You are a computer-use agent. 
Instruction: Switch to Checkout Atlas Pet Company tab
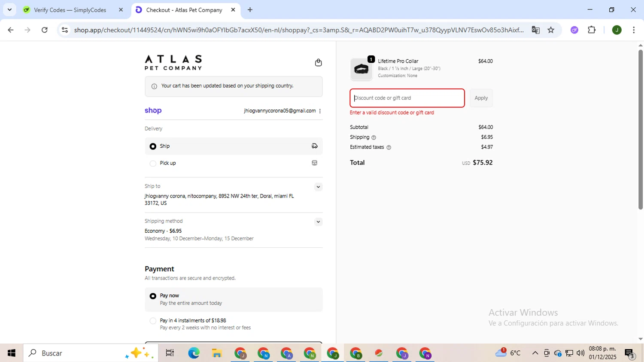(x=184, y=10)
